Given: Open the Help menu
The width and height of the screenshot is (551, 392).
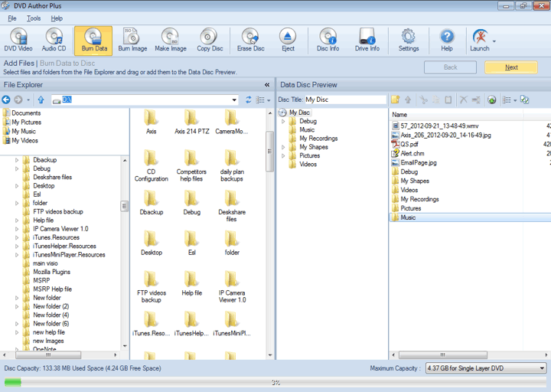Looking at the screenshot, I should coord(57,18).
